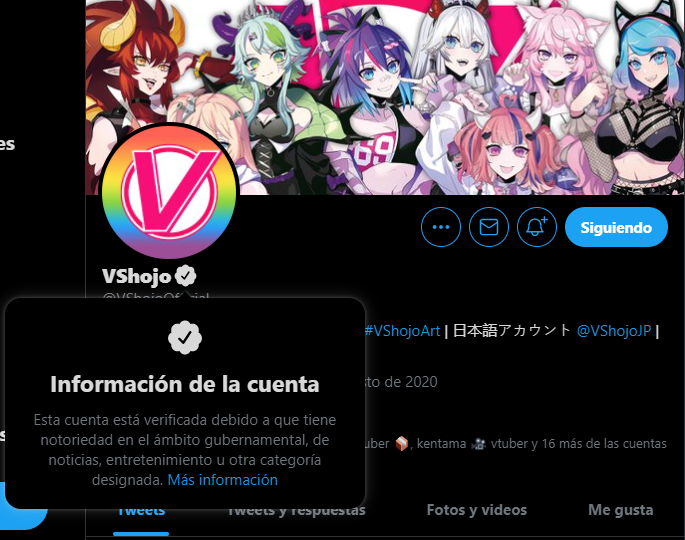This screenshot has height=540, width=685.
Task: Select the Tweets y respuestas tab
Action: [x=297, y=512]
